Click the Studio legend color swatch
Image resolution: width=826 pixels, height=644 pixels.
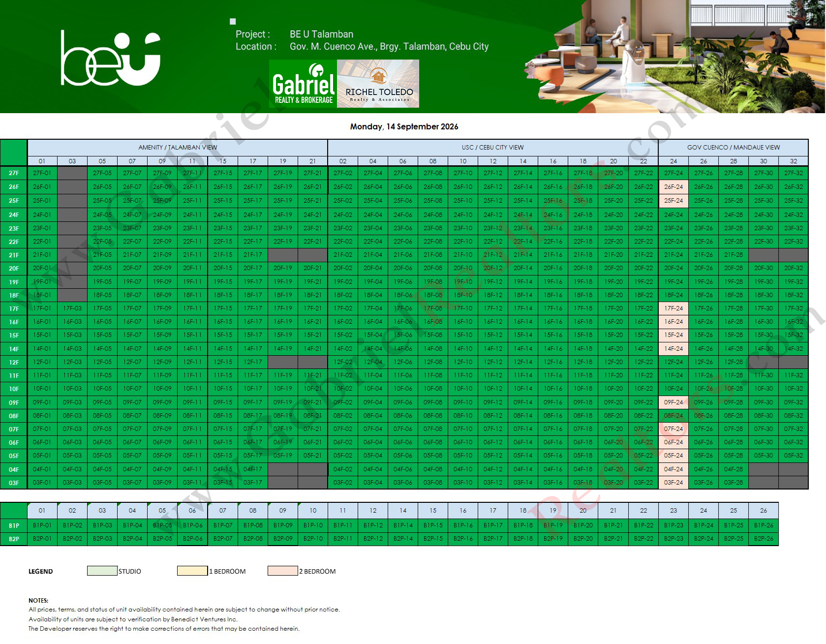[x=102, y=571]
